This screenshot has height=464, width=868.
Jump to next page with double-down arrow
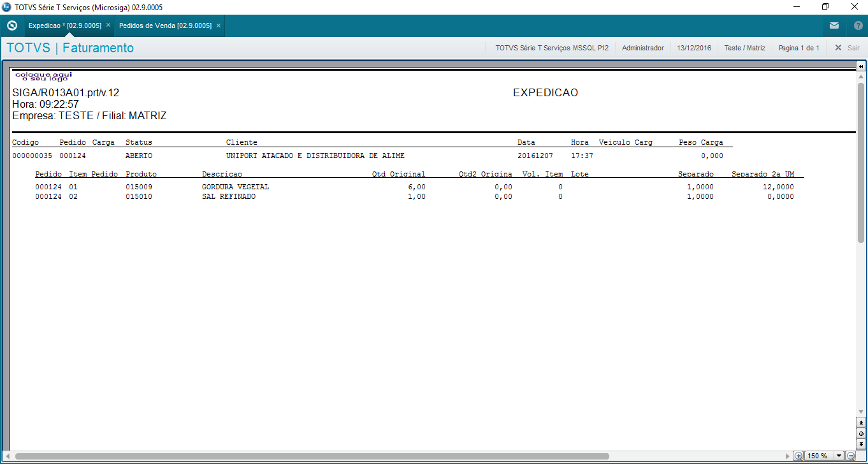point(861,443)
